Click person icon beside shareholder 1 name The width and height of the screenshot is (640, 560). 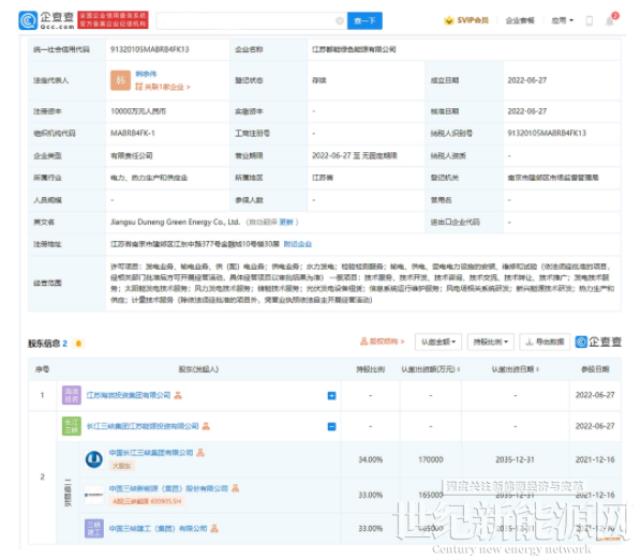178,395
